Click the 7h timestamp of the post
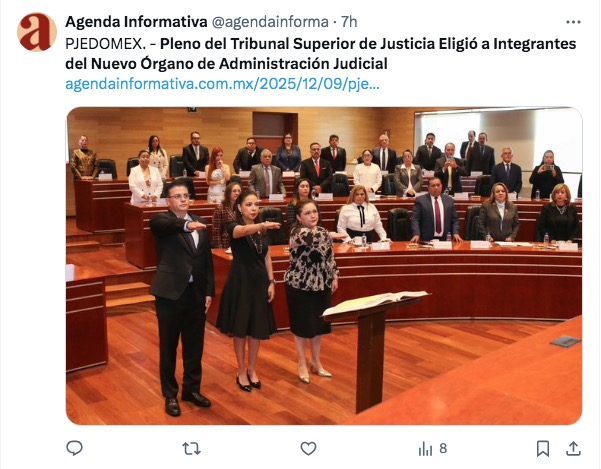Image resolution: width=601 pixels, height=469 pixels. tap(349, 22)
